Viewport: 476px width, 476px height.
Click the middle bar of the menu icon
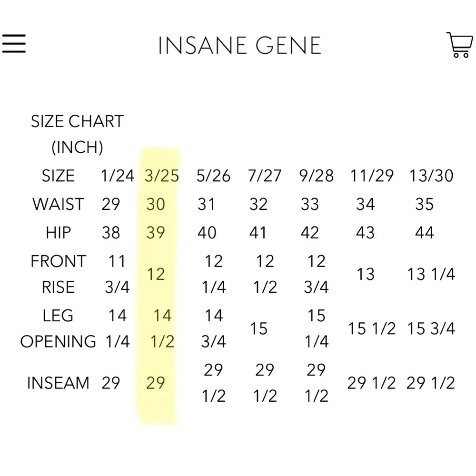click(14, 44)
